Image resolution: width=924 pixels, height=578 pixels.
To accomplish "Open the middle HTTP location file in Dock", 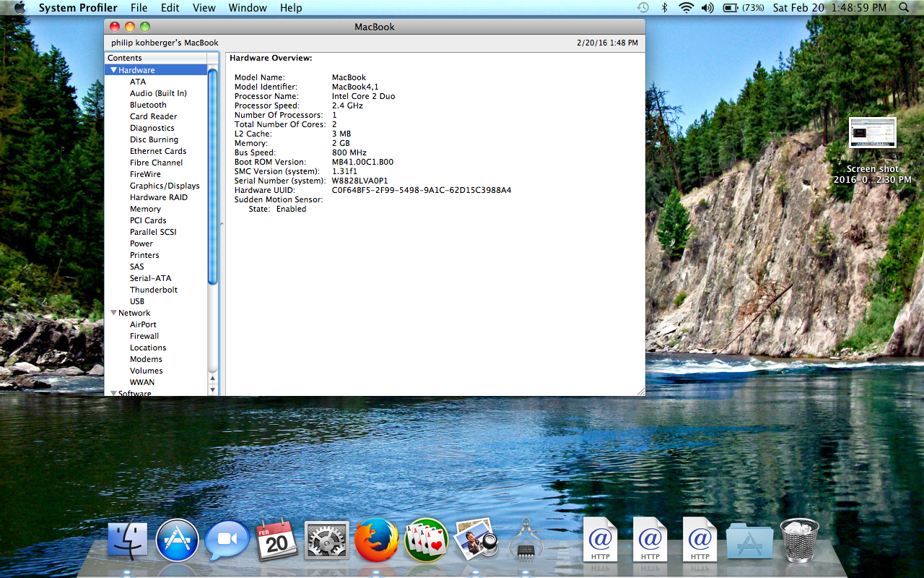I will (x=650, y=540).
